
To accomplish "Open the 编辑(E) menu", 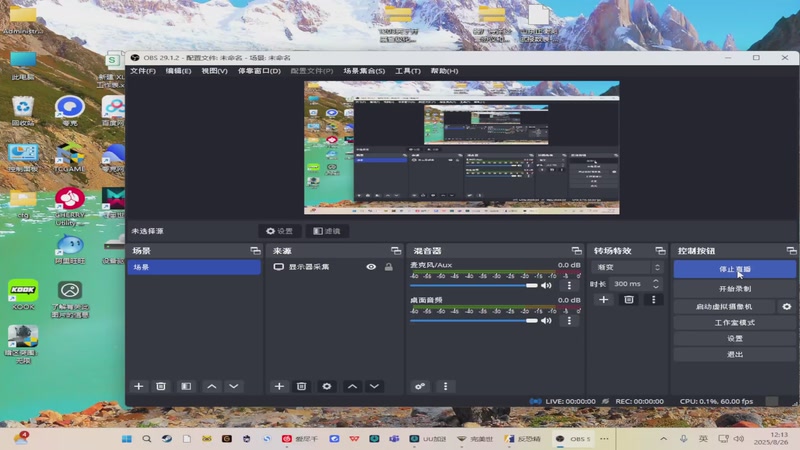I will tap(179, 71).
